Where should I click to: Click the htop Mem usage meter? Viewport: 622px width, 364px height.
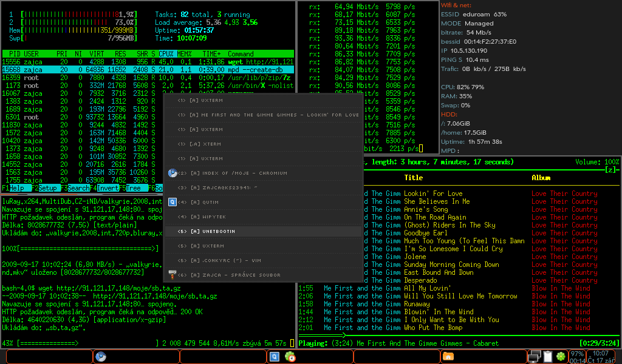click(x=73, y=30)
